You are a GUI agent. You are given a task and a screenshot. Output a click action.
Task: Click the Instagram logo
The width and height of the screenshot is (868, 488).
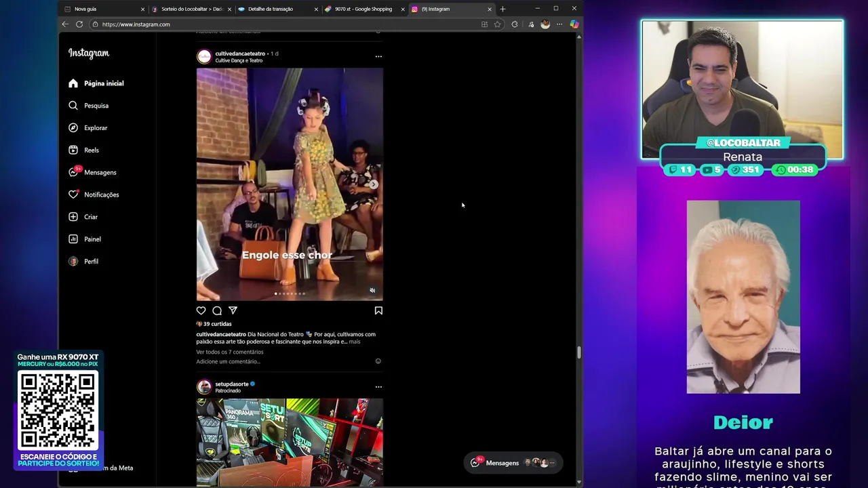pyautogui.click(x=88, y=54)
